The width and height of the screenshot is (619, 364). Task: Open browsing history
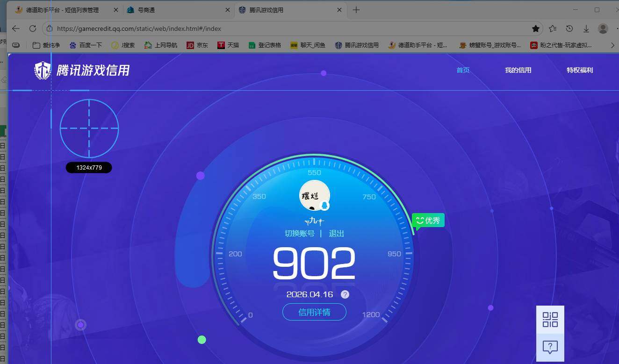coord(569,29)
